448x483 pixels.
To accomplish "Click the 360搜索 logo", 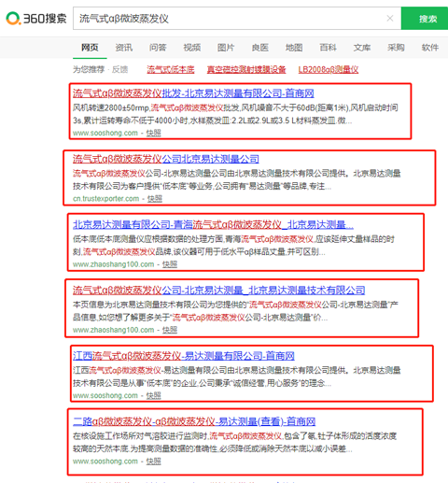I will (36, 19).
